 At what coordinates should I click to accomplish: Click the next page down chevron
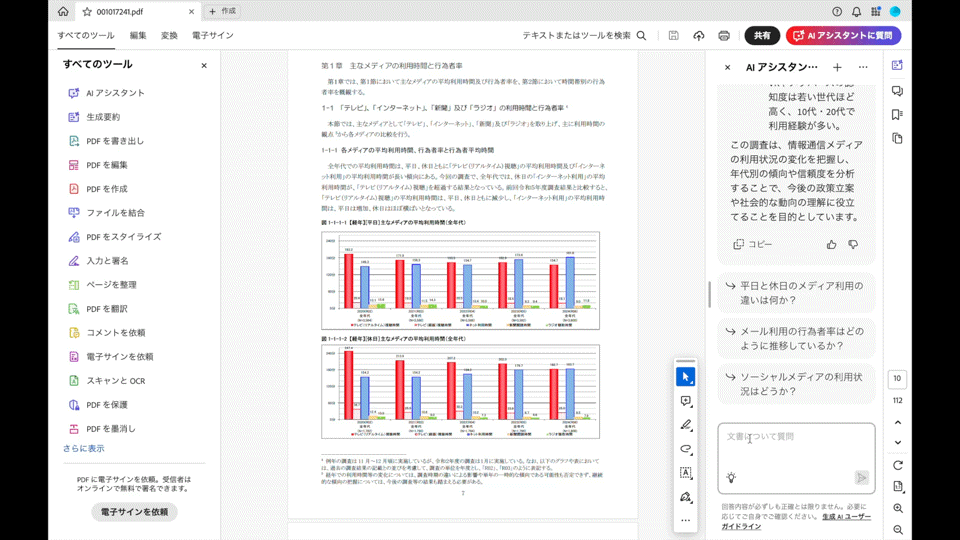898,442
